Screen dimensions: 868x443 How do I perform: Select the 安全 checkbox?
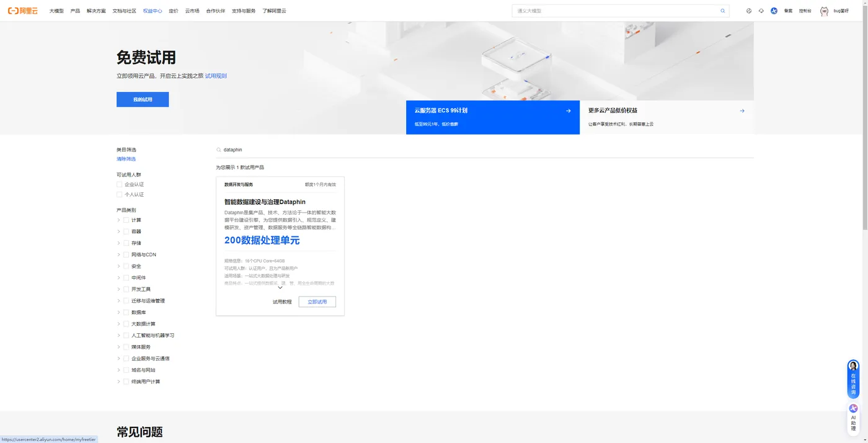[x=126, y=266]
